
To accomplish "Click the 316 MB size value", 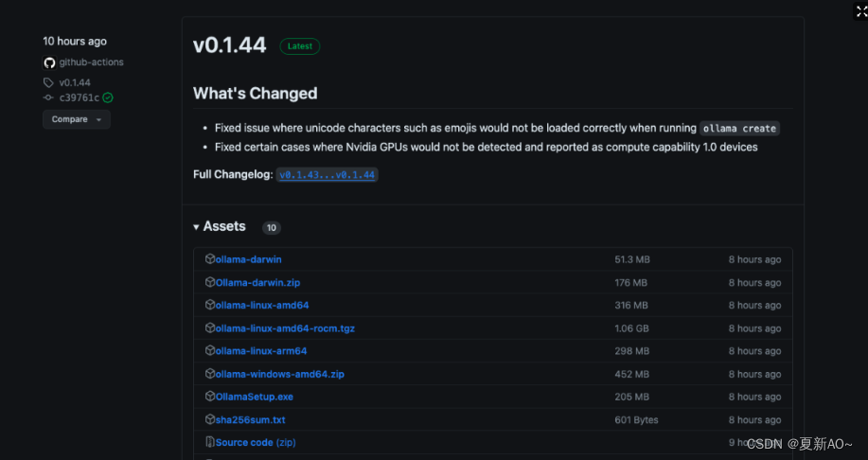I will tap(631, 306).
